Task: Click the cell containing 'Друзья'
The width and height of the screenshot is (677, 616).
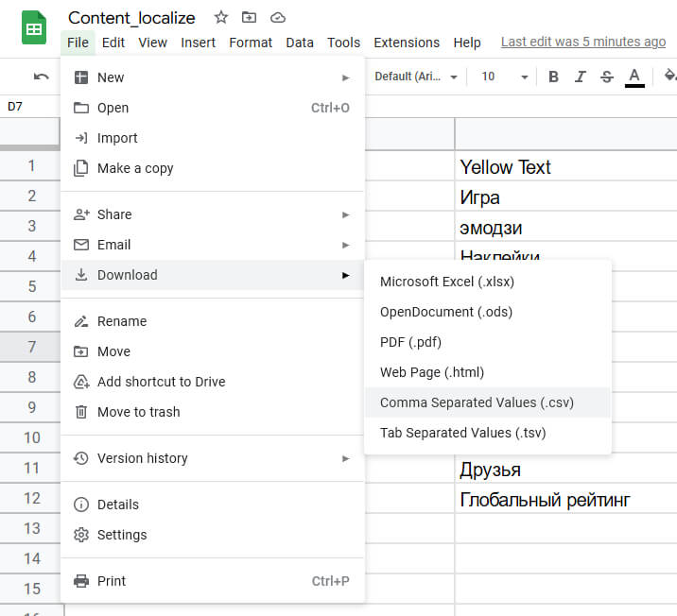Action: tap(566, 468)
